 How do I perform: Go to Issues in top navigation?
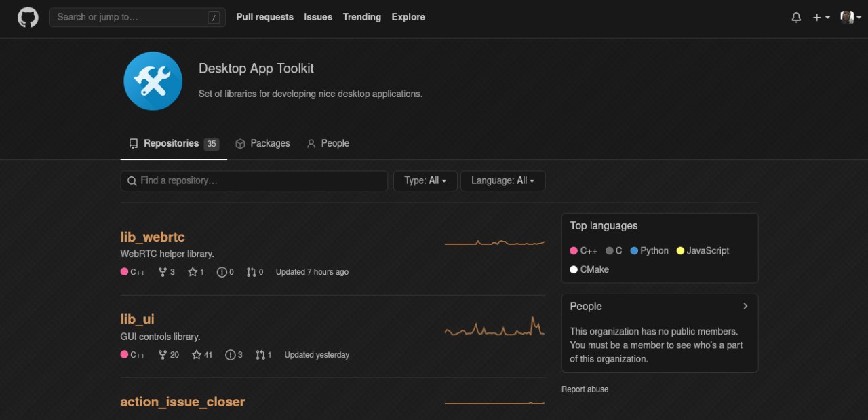pyautogui.click(x=318, y=17)
